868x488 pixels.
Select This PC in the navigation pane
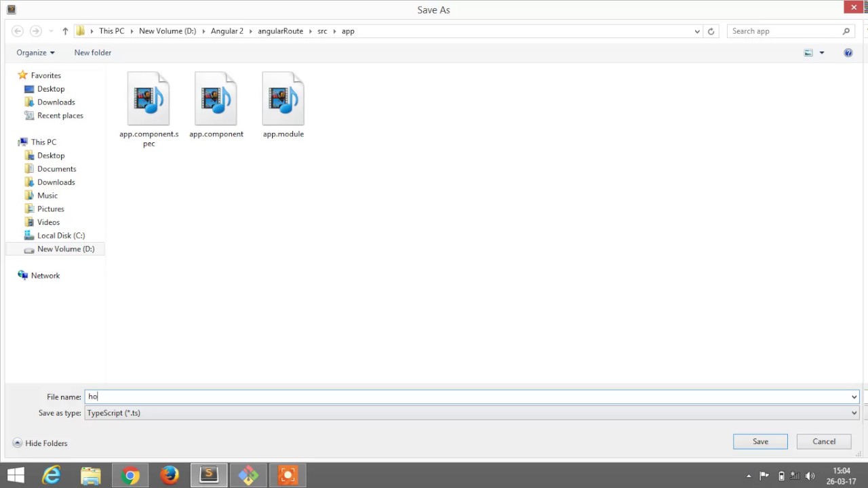[43, 142]
